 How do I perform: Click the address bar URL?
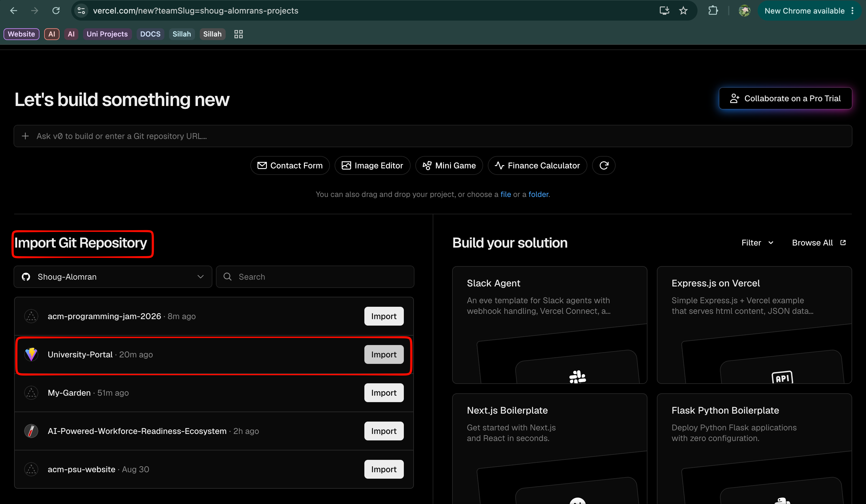coord(196,11)
